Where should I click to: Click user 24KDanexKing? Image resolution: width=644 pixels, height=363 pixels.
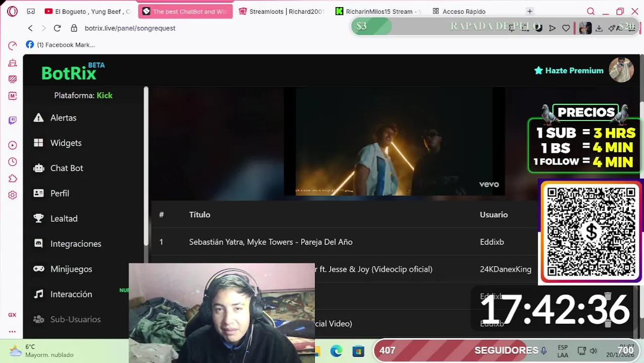point(505,269)
